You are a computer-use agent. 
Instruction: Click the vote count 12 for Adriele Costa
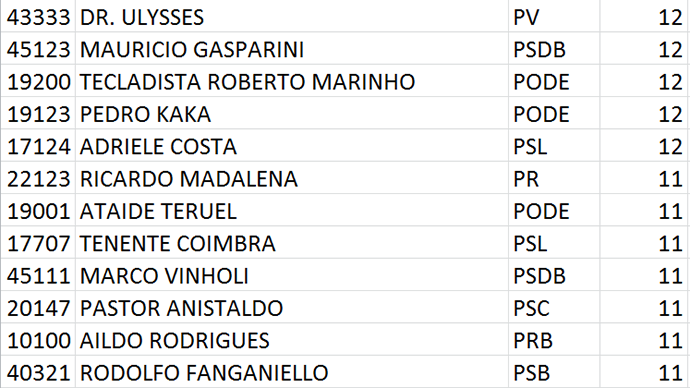(x=644, y=146)
